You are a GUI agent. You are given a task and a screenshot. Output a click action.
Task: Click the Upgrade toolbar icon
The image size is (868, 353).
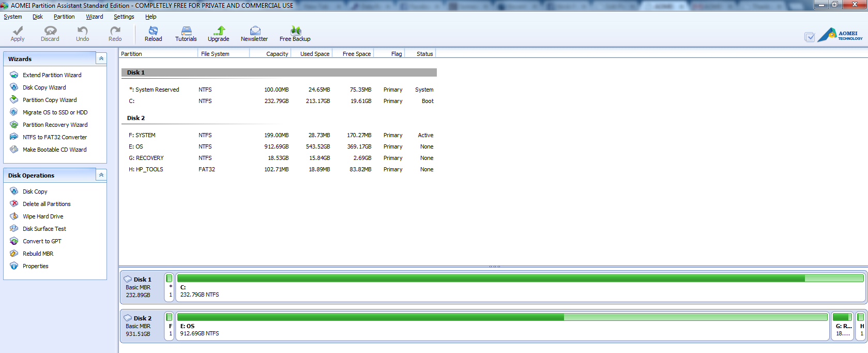point(219,31)
